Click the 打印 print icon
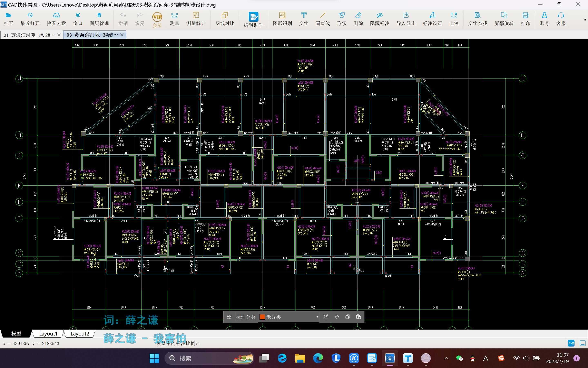Viewport: 588px width, 368px height. point(526,19)
